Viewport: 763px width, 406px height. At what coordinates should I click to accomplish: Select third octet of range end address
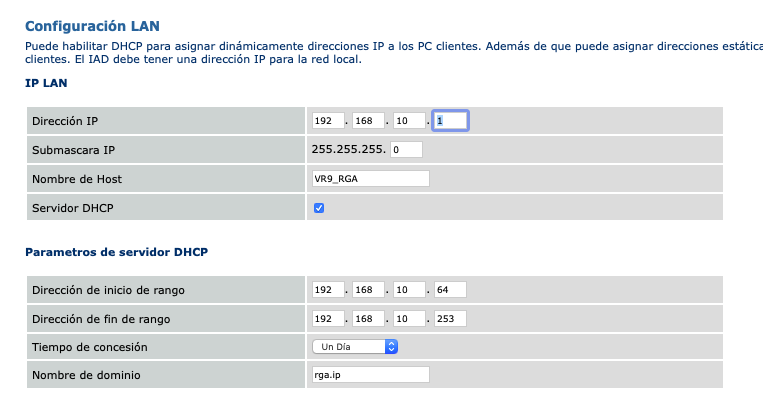[x=410, y=319]
